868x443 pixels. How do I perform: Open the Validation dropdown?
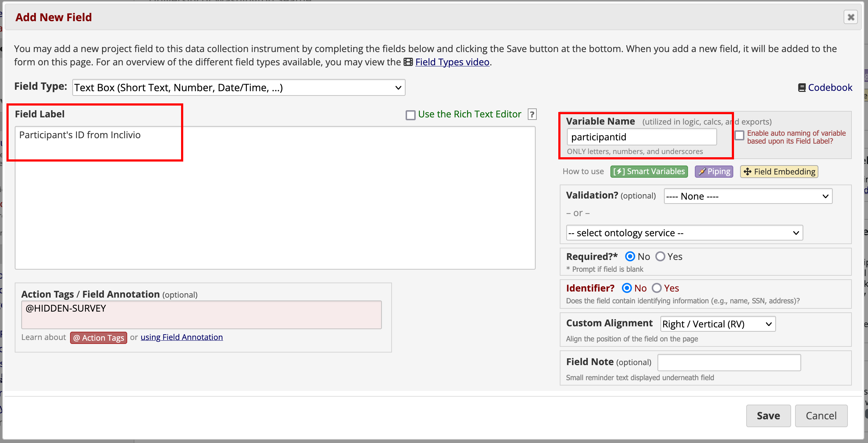tap(748, 196)
